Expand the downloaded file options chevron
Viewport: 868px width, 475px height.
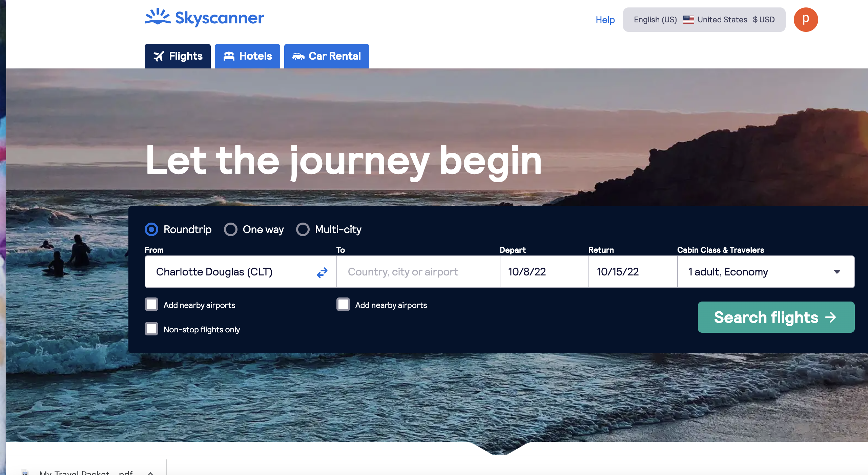(151, 473)
